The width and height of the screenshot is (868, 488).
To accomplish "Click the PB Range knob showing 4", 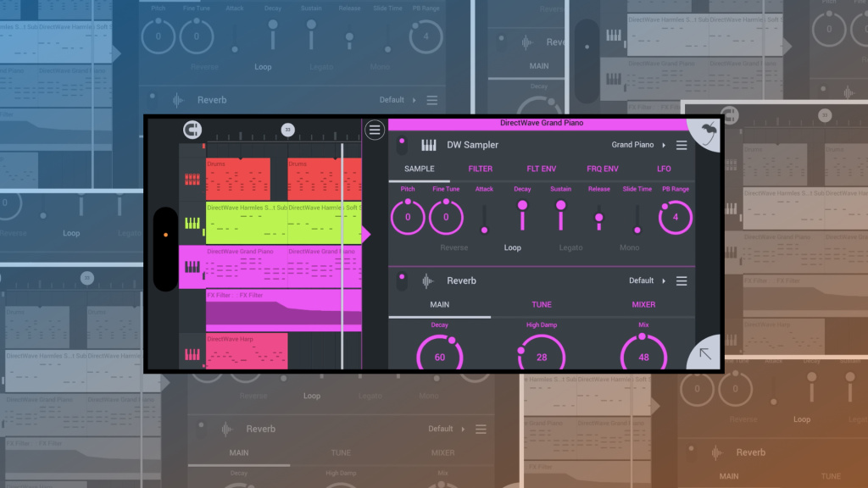I will click(676, 217).
